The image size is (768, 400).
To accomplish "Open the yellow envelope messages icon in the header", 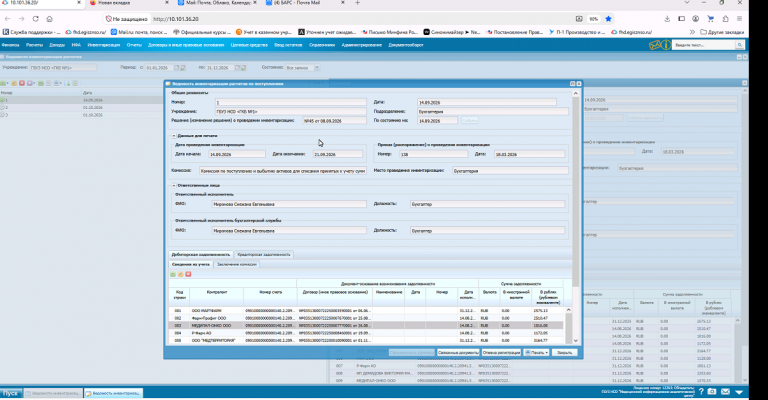I will [654, 45].
